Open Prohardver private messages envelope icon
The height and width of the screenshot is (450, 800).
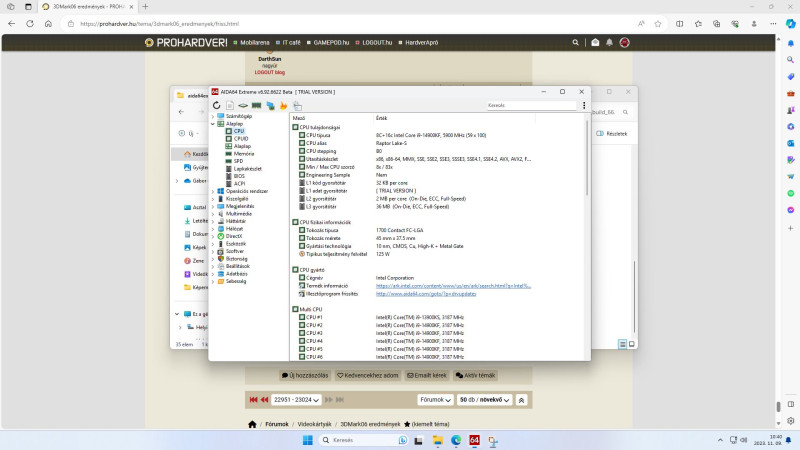point(595,42)
